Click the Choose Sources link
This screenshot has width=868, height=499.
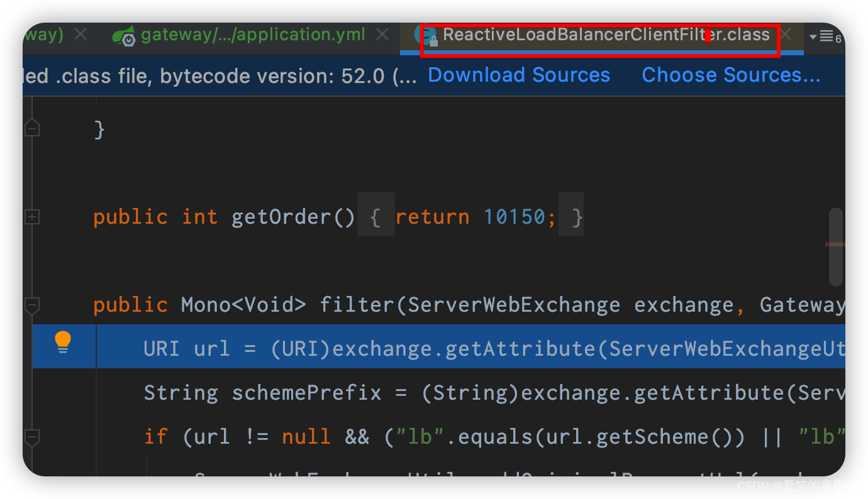pyautogui.click(x=731, y=75)
